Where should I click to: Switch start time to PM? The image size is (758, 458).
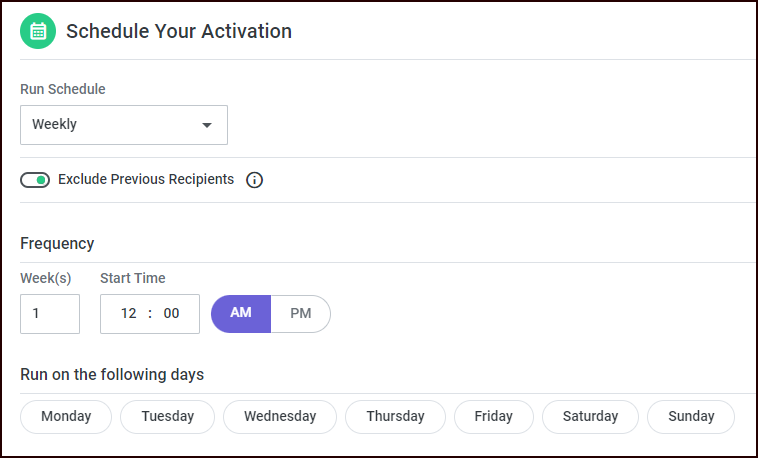(x=301, y=313)
